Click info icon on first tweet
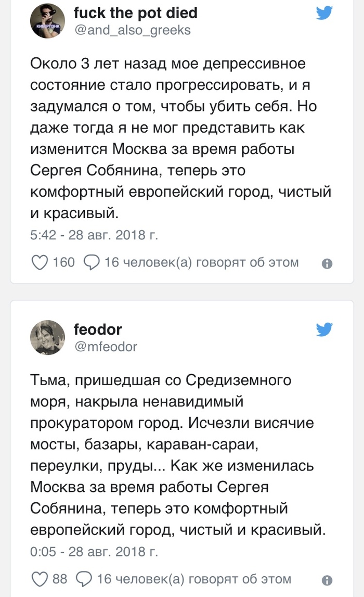The height and width of the screenshot is (597, 364). point(327,264)
